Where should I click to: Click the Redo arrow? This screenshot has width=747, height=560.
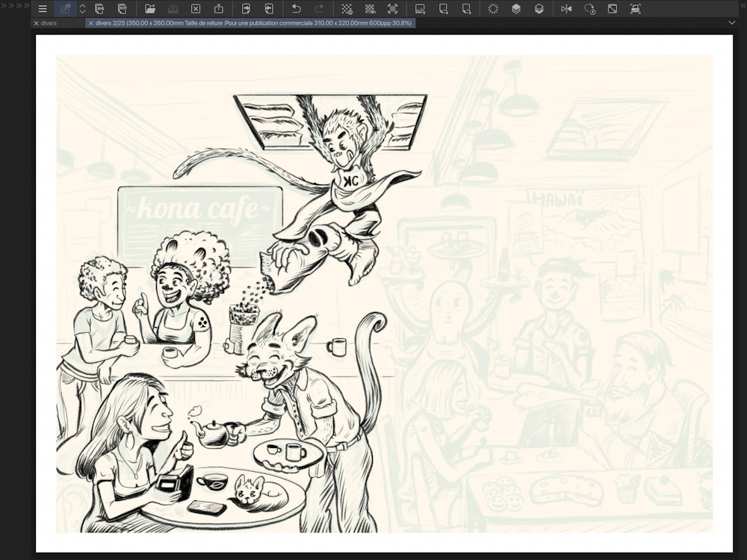coord(320,9)
